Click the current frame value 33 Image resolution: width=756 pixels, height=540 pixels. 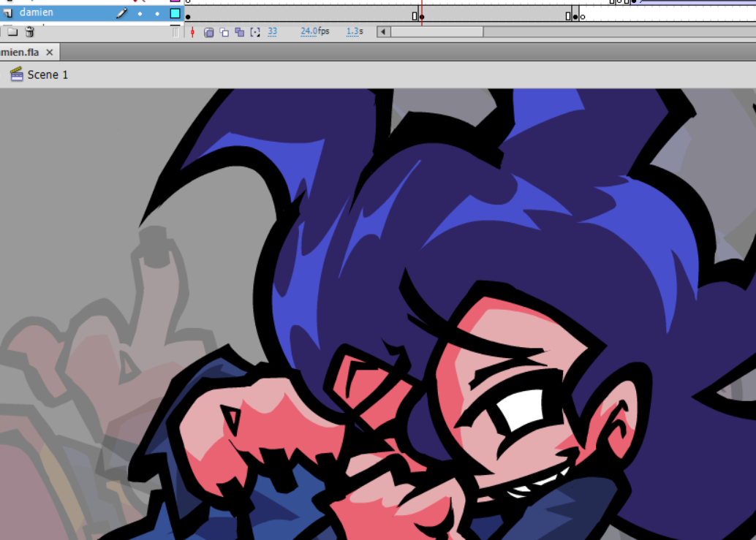coord(273,31)
